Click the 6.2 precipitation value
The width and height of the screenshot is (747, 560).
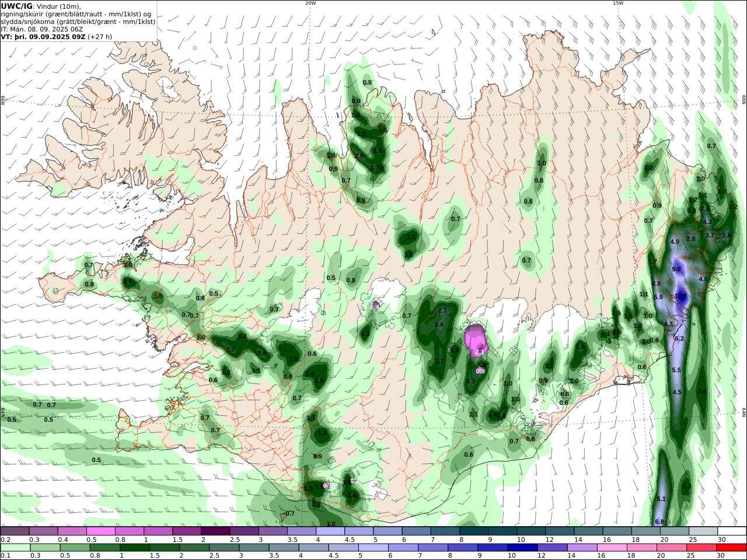point(679,338)
